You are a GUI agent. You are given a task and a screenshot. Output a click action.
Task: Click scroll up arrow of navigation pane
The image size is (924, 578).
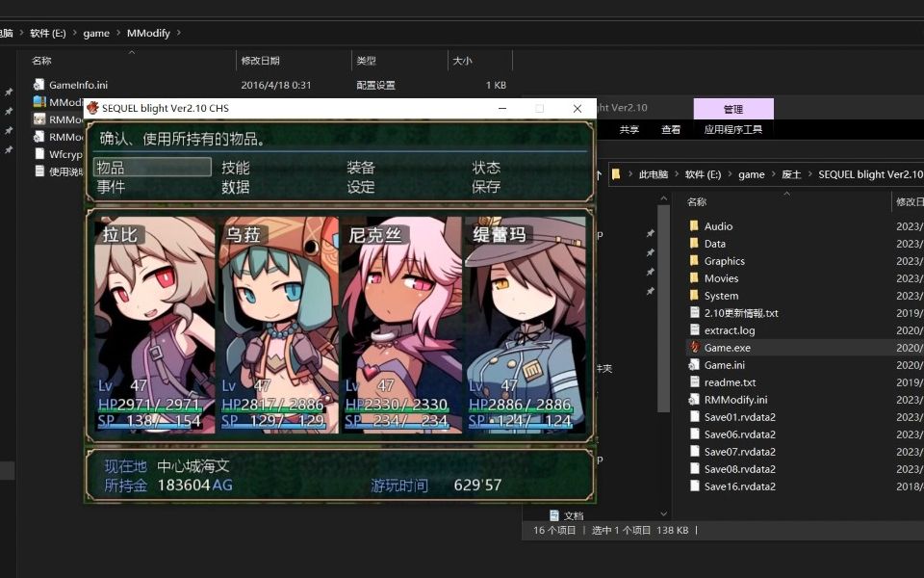(663, 198)
